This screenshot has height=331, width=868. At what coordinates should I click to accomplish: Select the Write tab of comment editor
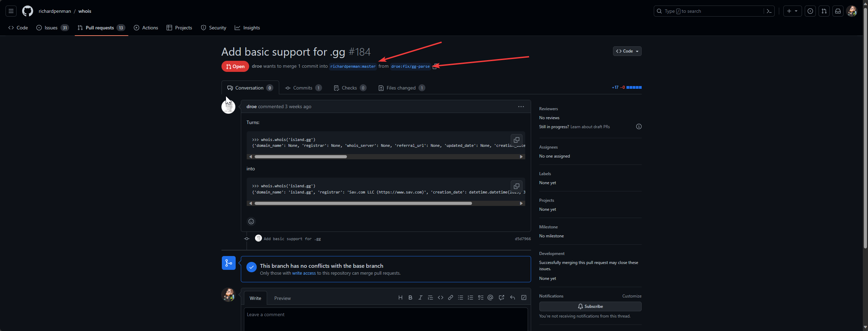coord(255,298)
